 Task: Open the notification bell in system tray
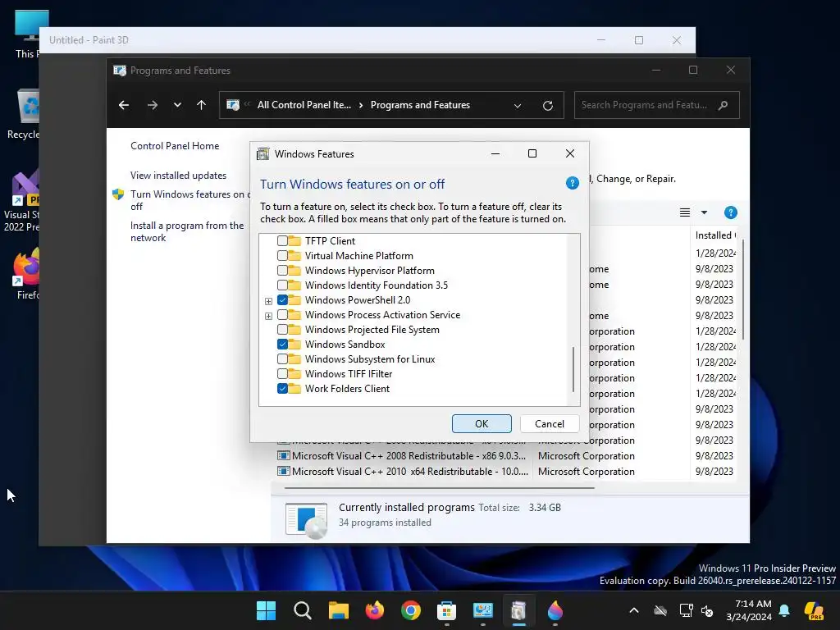[x=784, y=610]
